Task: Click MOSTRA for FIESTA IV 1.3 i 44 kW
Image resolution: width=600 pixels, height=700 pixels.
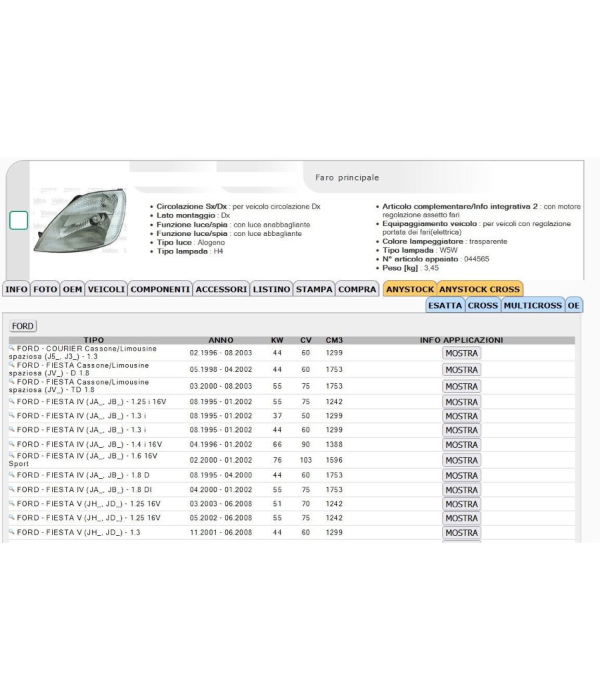Action: coord(461,430)
